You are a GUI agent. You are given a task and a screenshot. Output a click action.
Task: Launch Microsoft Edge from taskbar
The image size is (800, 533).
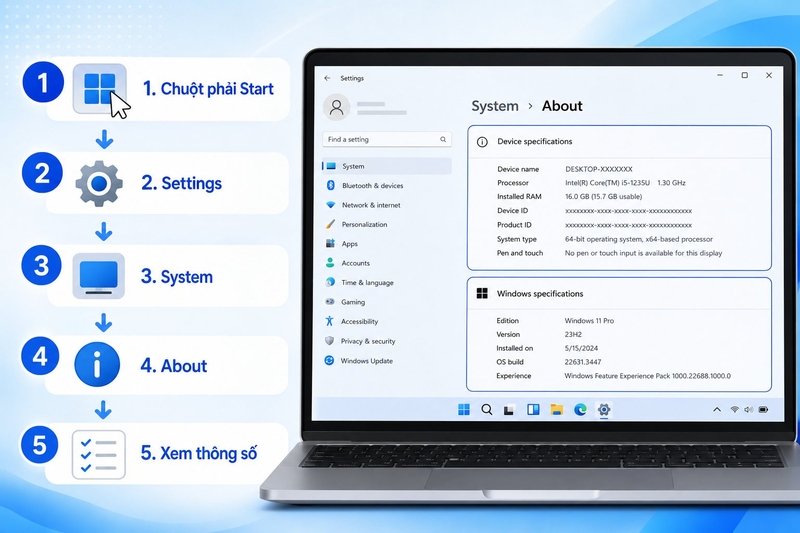[x=580, y=410]
